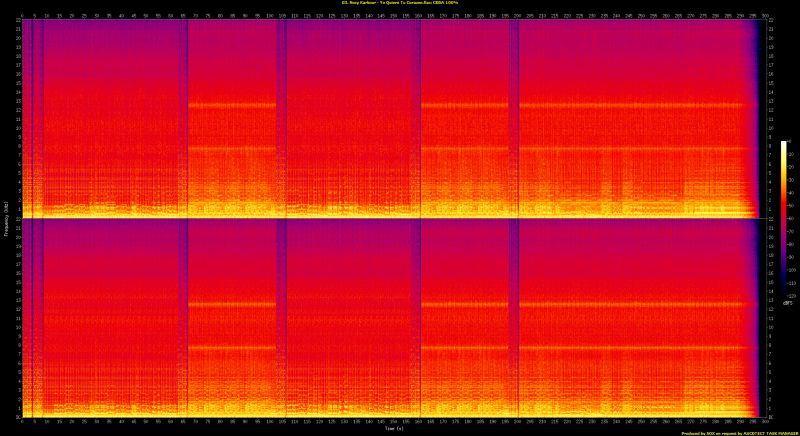Click the 13 kHz band in lower channel
800x436 pixels.
click(400, 303)
